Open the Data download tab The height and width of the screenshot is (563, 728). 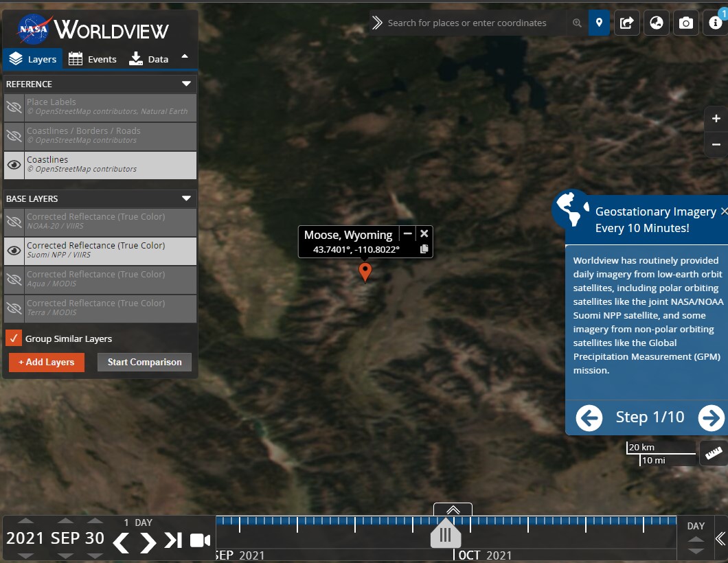click(x=148, y=59)
